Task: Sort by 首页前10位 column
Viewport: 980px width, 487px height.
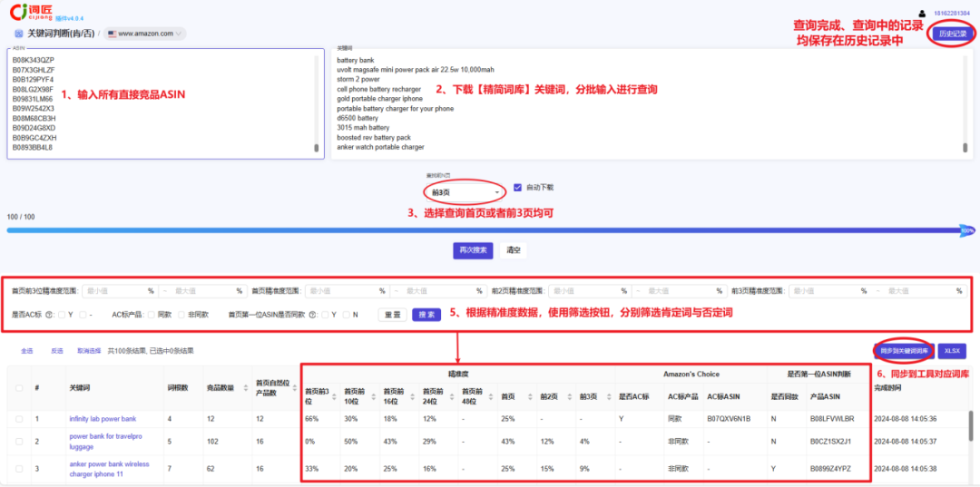Action: (373, 396)
